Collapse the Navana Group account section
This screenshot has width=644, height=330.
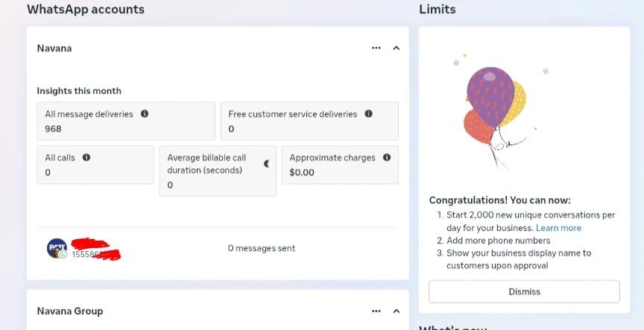397,311
